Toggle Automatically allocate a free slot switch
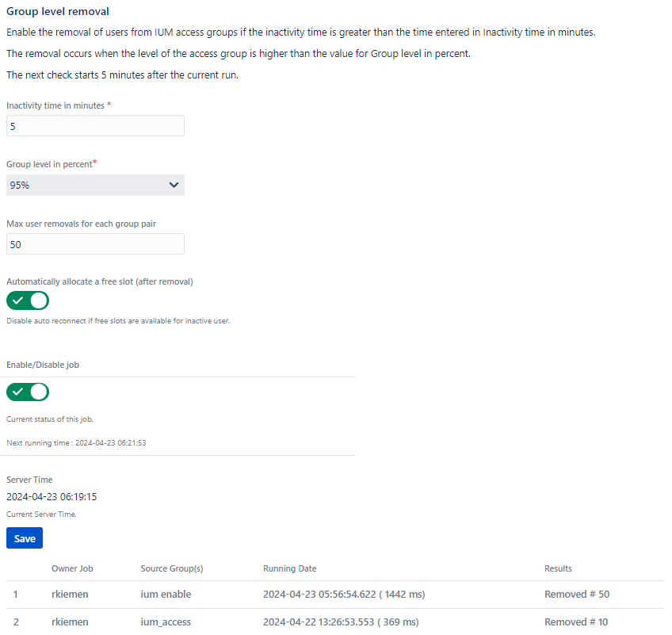This screenshot has width=672, height=635. click(x=28, y=301)
